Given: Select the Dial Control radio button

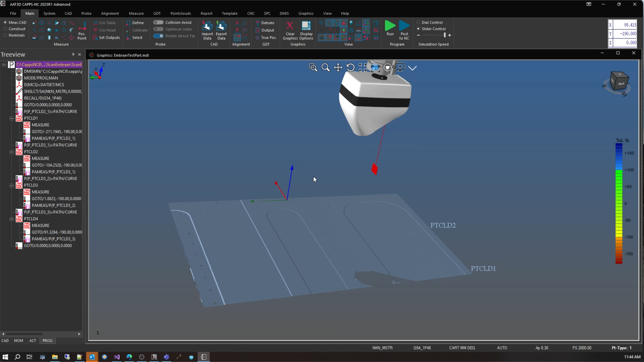Looking at the screenshot, I should (418, 22).
